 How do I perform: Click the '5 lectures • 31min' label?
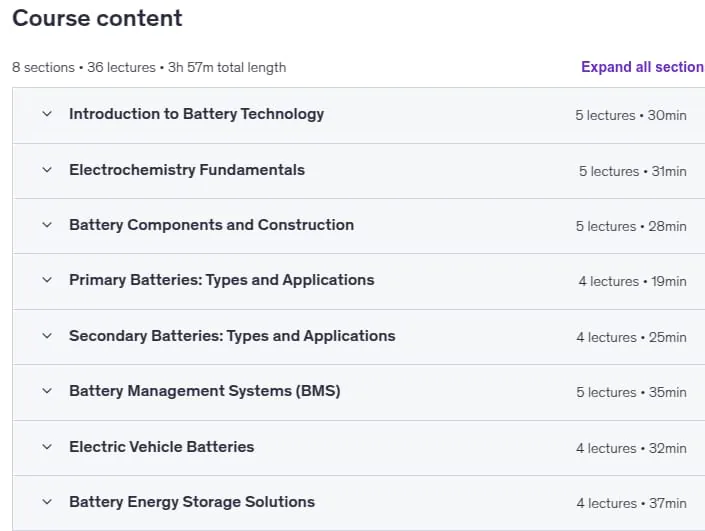[633, 171]
